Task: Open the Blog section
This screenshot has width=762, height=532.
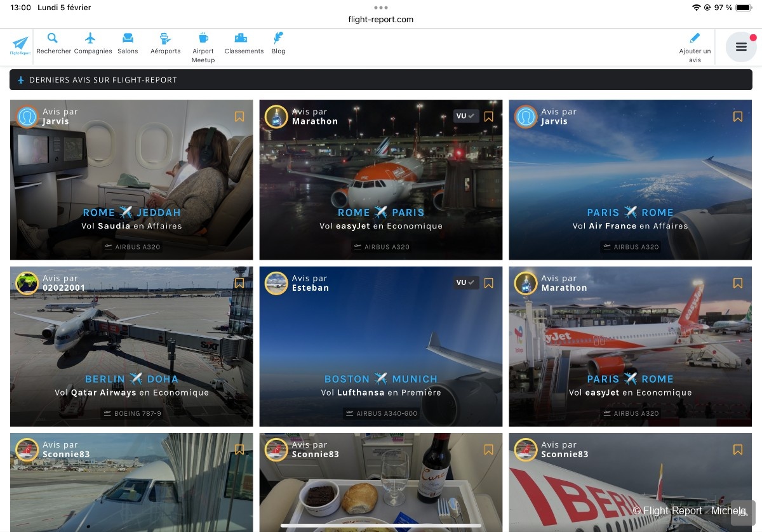Action: [278, 44]
